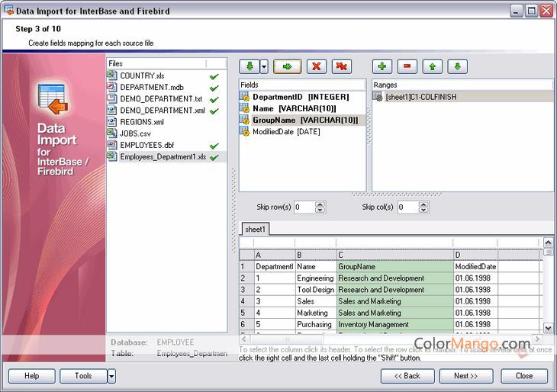Decrease the Skip row(s) value
557x392 pixels.
(320, 210)
